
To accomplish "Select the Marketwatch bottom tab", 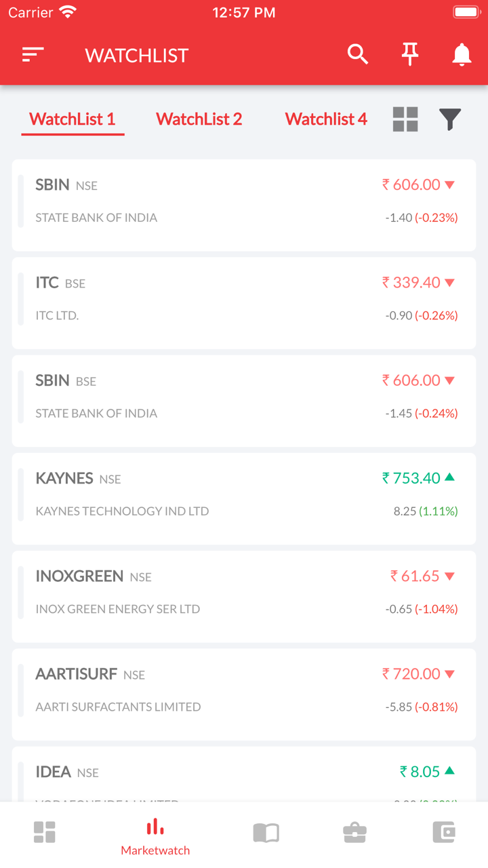I will [155, 836].
